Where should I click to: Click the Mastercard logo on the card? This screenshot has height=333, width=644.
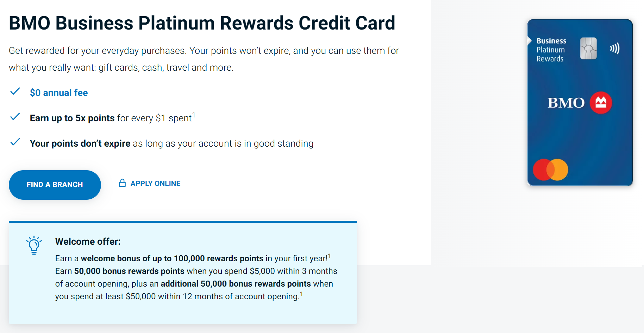tap(550, 169)
